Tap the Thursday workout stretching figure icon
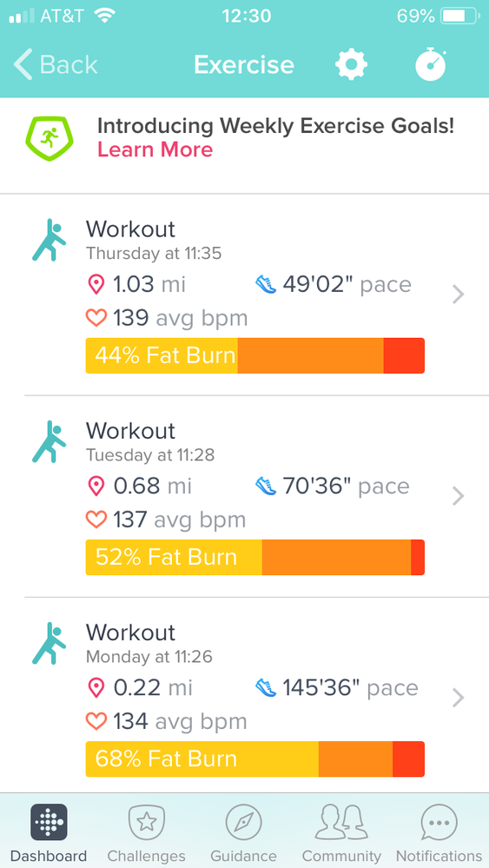489x868 pixels. [49, 241]
